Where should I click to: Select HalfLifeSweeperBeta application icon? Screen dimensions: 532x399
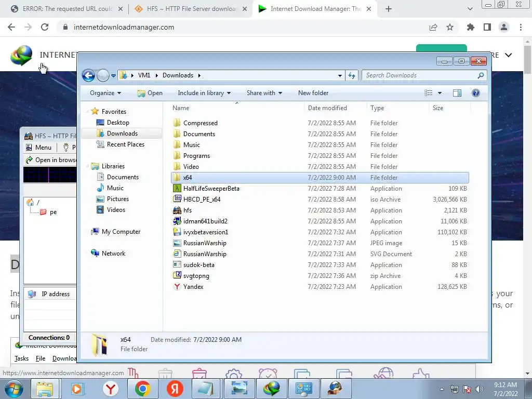[177, 188]
